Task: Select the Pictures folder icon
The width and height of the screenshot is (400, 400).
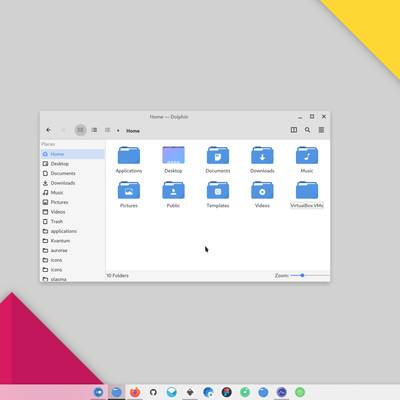Action: pos(129,190)
